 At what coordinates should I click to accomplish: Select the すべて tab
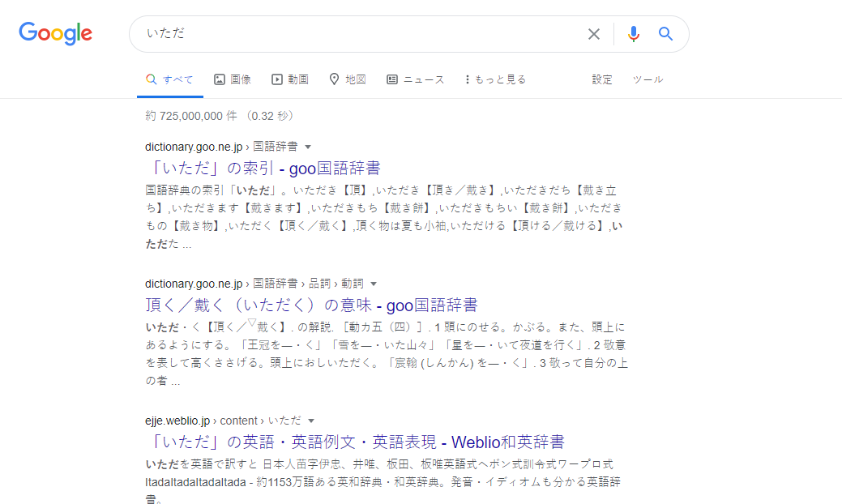[x=169, y=79]
